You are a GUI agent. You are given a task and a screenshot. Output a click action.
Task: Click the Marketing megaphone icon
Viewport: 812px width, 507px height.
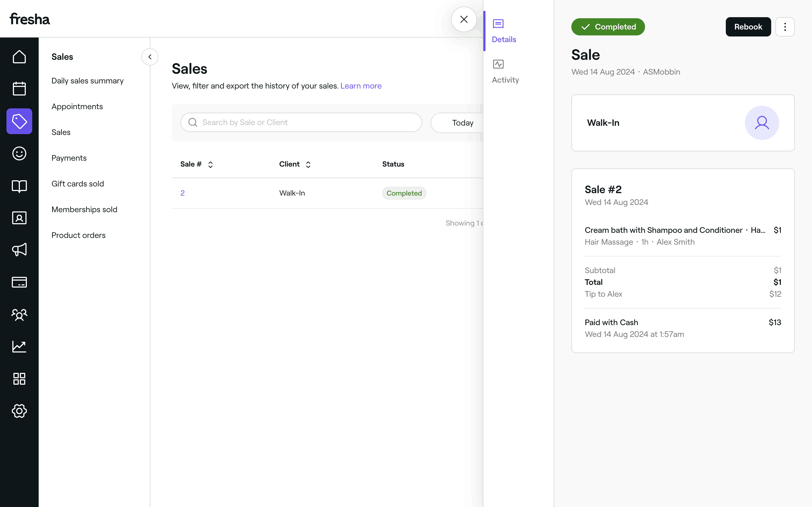click(19, 250)
